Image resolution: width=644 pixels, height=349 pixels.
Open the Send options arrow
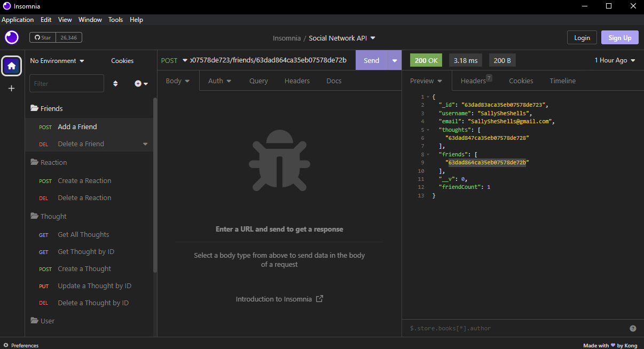click(395, 60)
